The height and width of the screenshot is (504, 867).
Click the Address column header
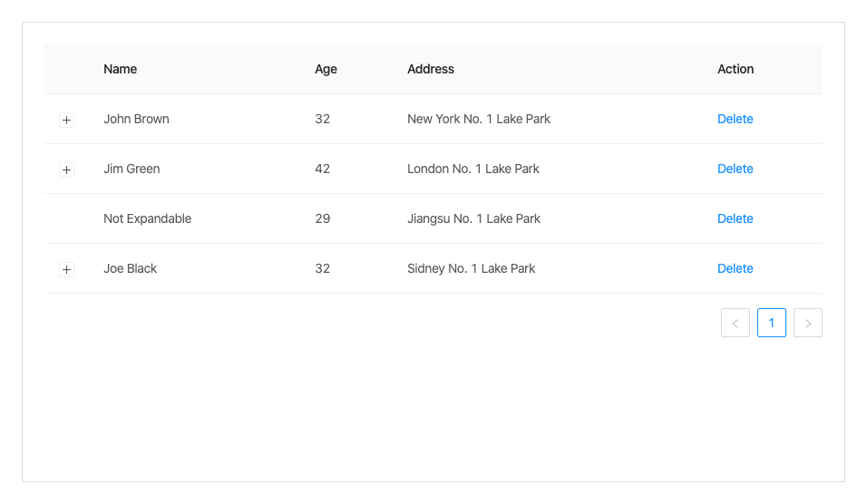click(431, 69)
